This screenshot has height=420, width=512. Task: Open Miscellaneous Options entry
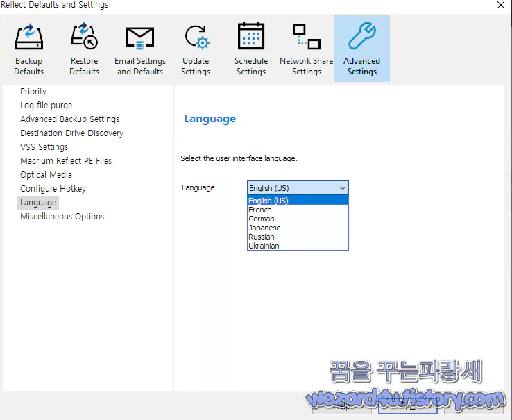pyautogui.click(x=62, y=217)
